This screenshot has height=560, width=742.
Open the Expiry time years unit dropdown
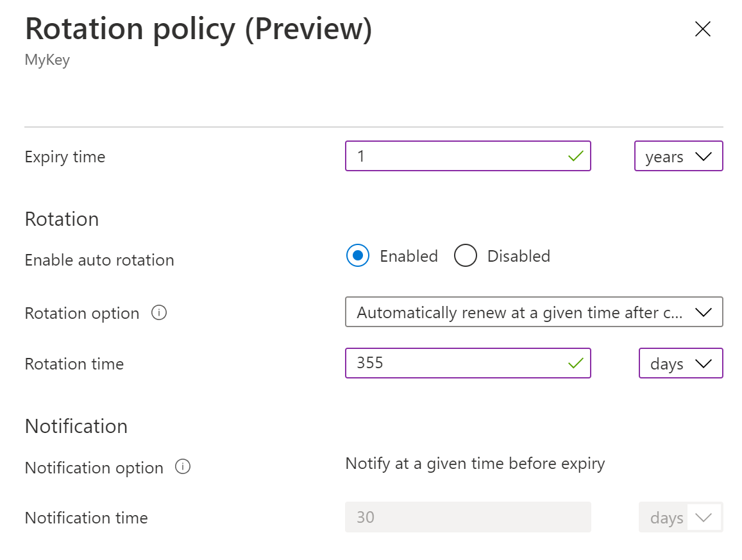click(x=679, y=157)
